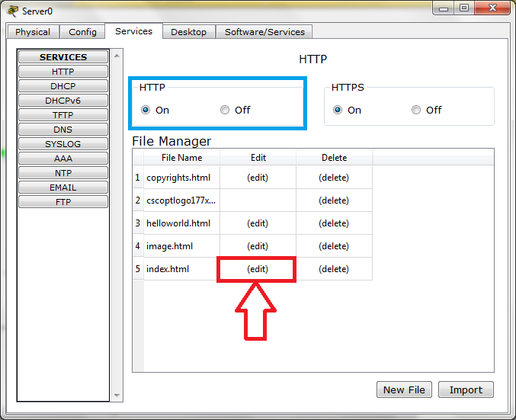Screen dimensions: 516x420
Task: Click the Delete column header
Action: [x=335, y=157]
